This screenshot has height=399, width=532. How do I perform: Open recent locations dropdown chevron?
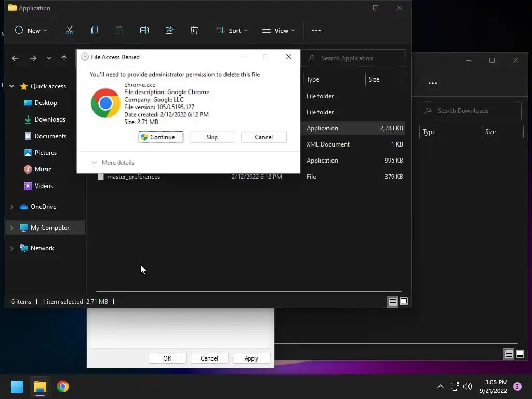tap(49, 58)
